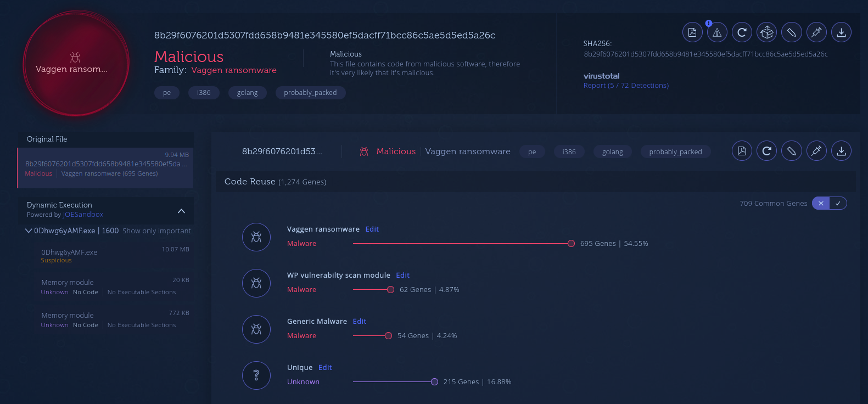Click the question mark icon beside Unique
Viewport: 868px width, 404px height.
pos(256,375)
